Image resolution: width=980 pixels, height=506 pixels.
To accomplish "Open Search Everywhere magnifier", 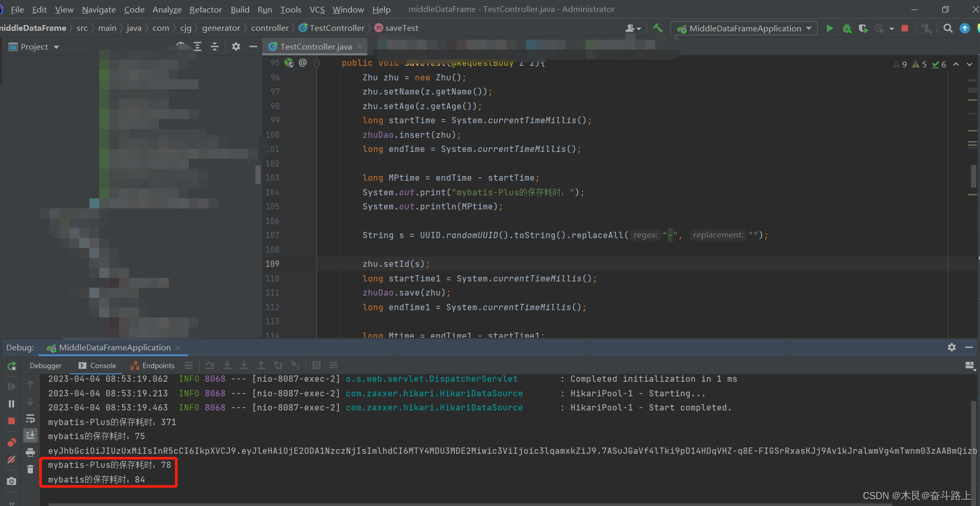I will pos(948,28).
